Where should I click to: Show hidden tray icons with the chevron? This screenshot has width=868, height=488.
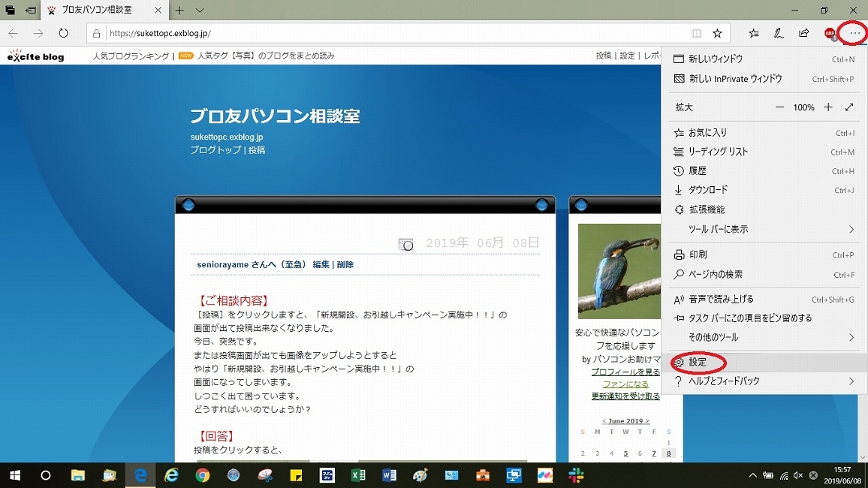[753, 475]
